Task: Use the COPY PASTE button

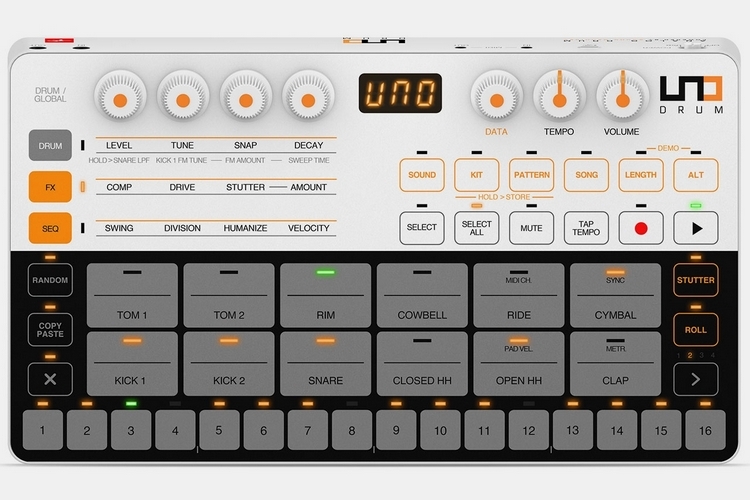Action: point(50,330)
